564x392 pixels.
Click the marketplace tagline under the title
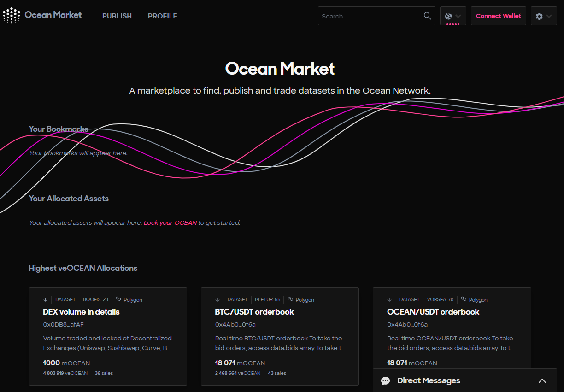280,91
